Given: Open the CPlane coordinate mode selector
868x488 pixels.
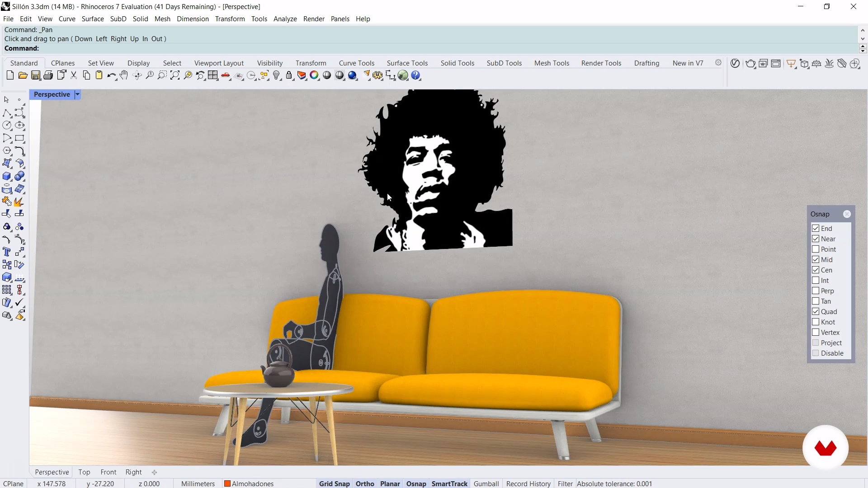Looking at the screenshot, I should pyautogui.click(x=14, y=483).
